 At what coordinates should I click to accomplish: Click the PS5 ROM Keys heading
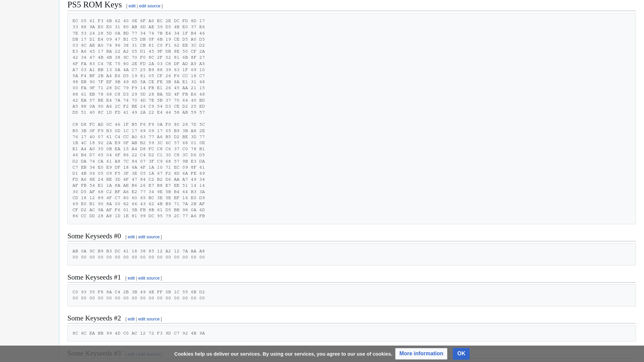click(95, 5)
